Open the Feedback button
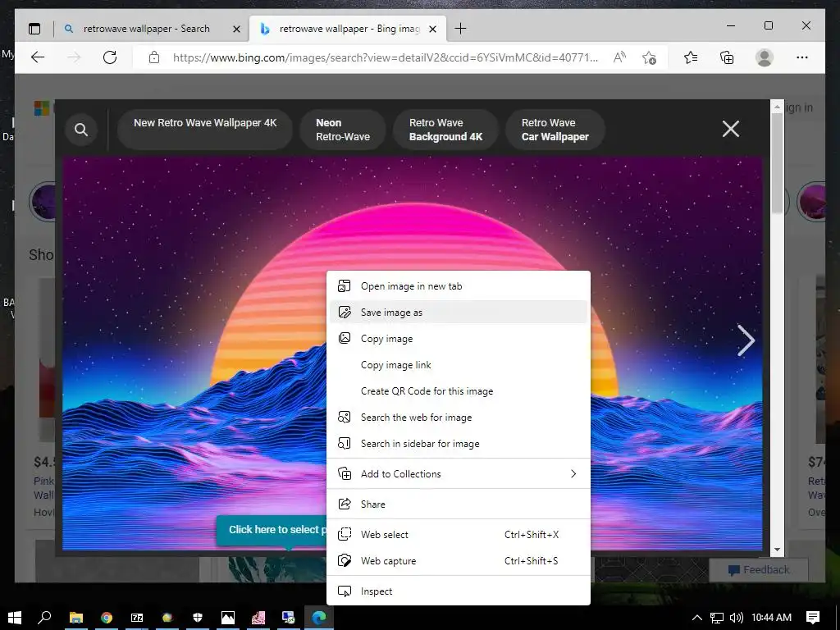The width and height of the screenshot is (840, 630). [759, 570]
